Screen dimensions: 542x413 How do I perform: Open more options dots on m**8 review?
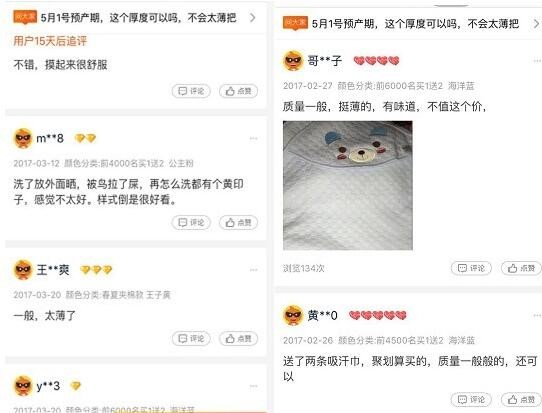pos(253,139)
